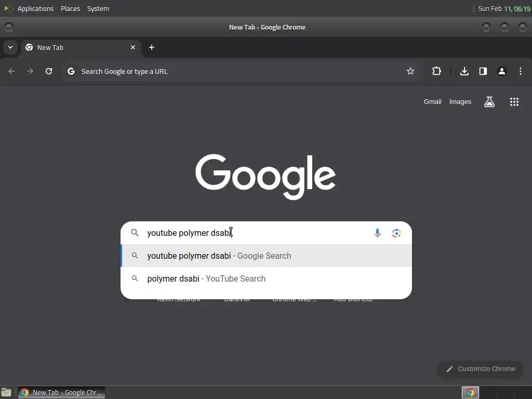
Task: Search by image with Lens icon
Action: click(x=396, y=233)
